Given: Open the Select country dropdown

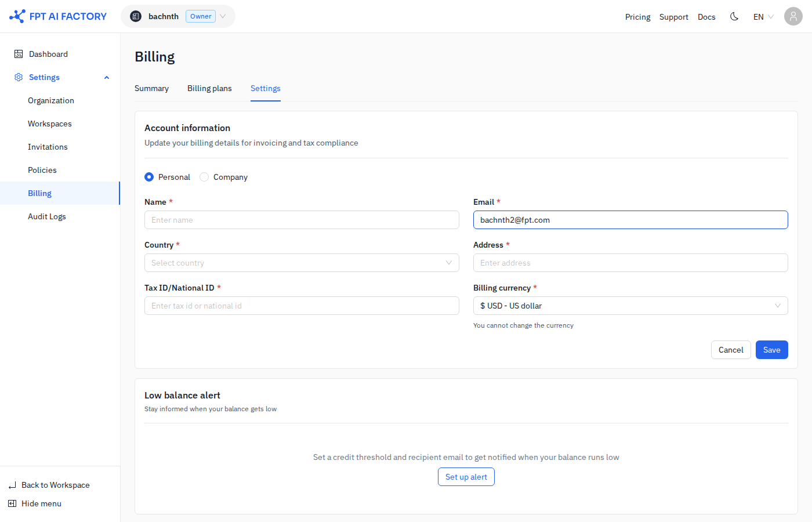Looking at the screenshot, I should tap(302, 263).
